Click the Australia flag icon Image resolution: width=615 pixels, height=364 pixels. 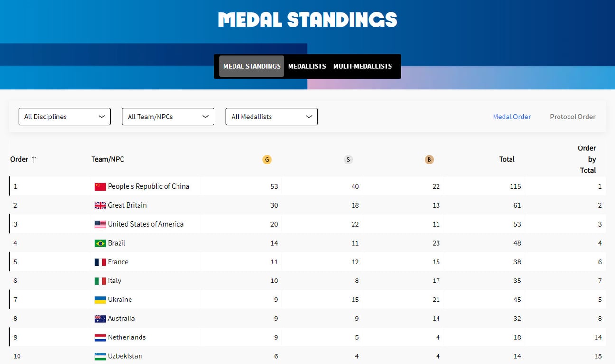[100, 319]
